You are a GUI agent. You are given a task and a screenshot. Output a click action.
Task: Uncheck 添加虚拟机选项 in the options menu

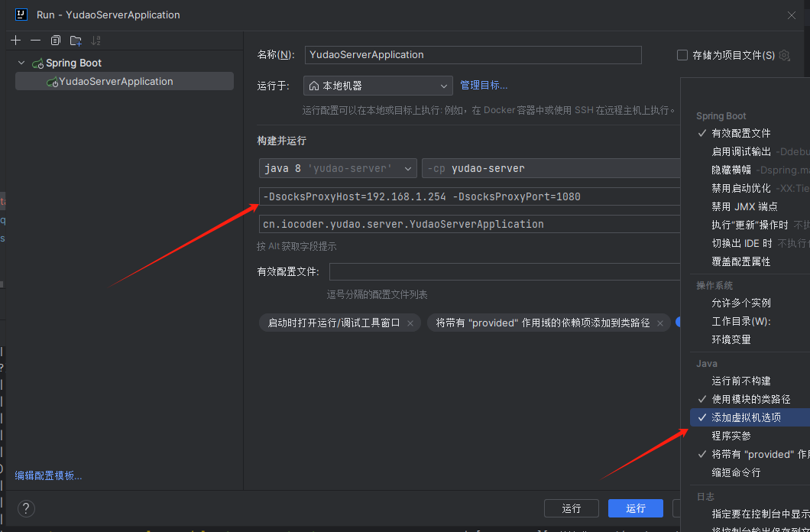click(x=746, y=417)
